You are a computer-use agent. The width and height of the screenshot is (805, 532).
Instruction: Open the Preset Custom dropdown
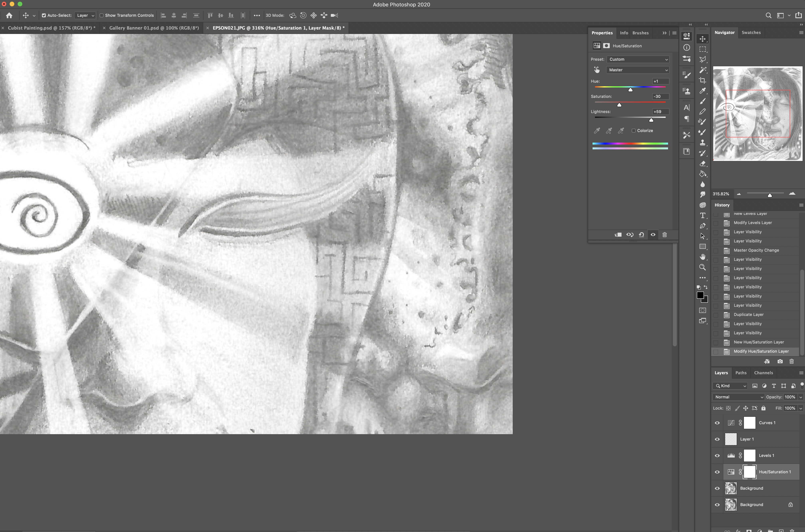pos(638,59)
